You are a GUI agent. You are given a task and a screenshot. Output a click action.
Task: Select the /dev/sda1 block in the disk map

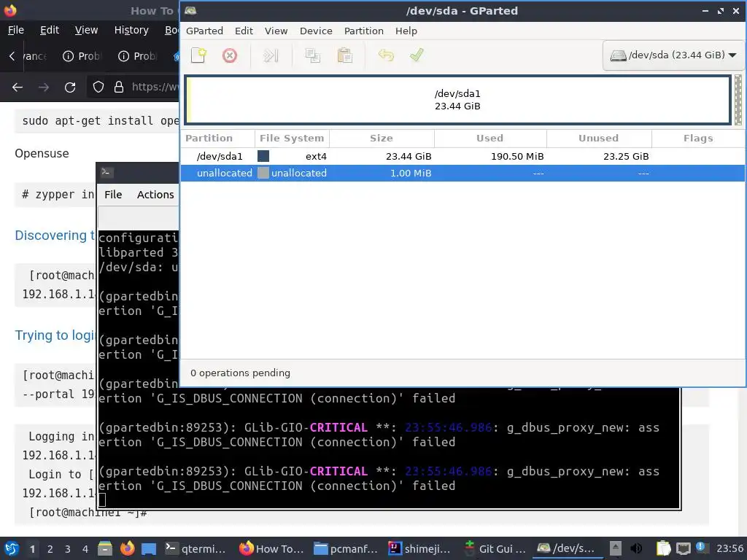[457, 100]
